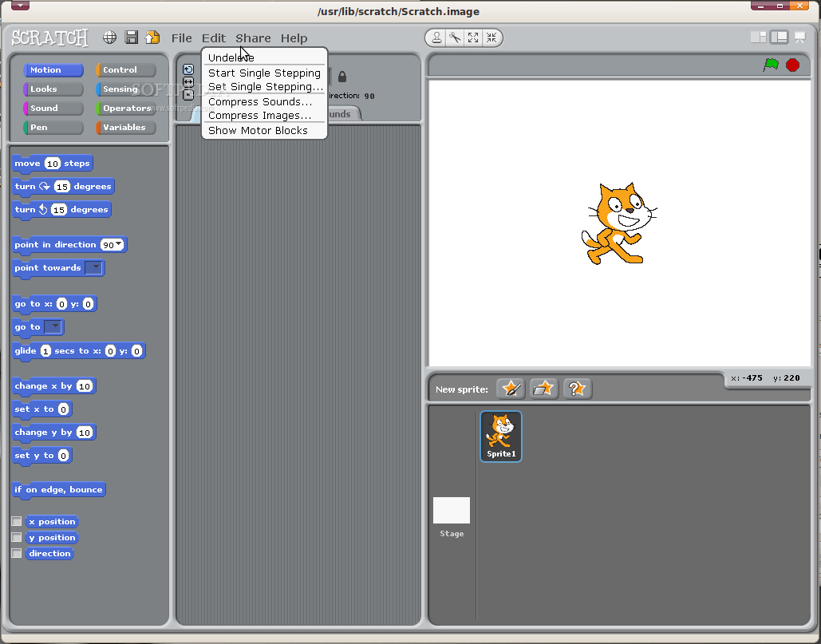Set rotation style to only face left-right
The height and width of the screenshot is (644, 821).
point(188,81)
